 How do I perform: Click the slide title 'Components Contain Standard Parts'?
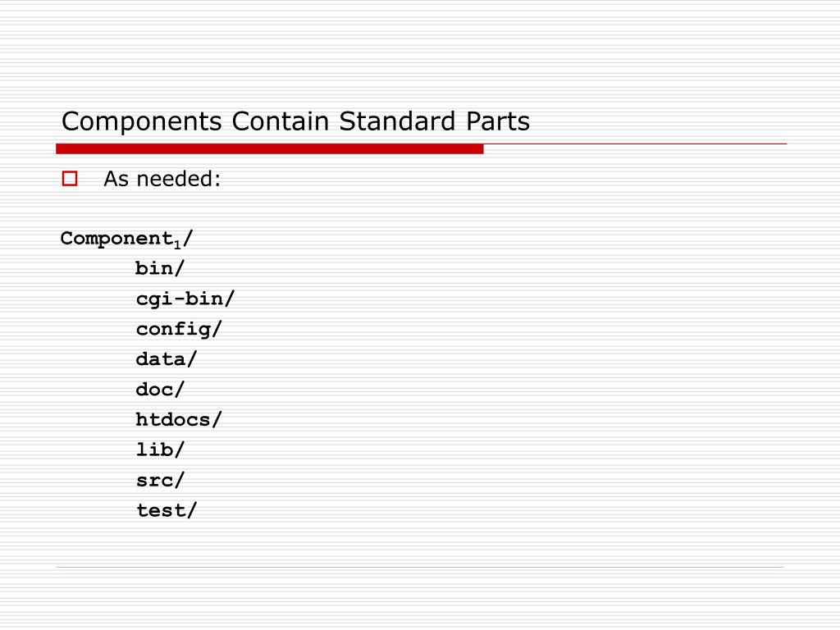click(295, 121)
